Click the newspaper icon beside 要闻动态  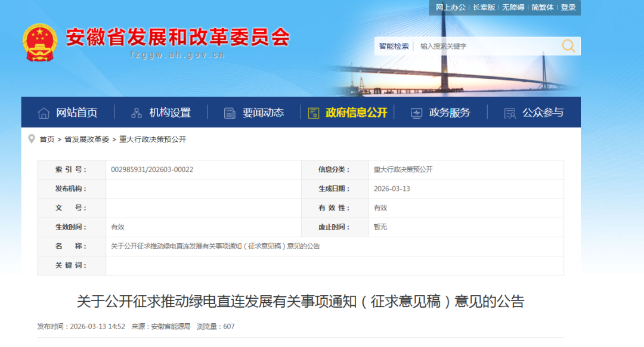tap(230, 113)
